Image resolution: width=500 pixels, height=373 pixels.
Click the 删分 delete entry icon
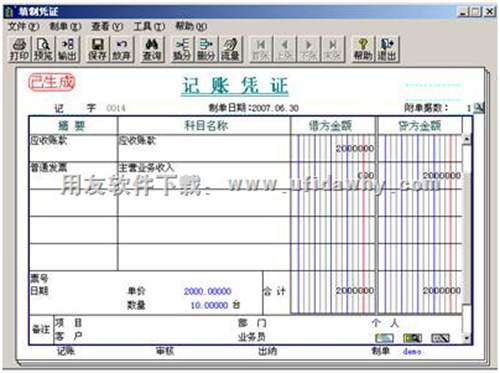tap(206, 49)
